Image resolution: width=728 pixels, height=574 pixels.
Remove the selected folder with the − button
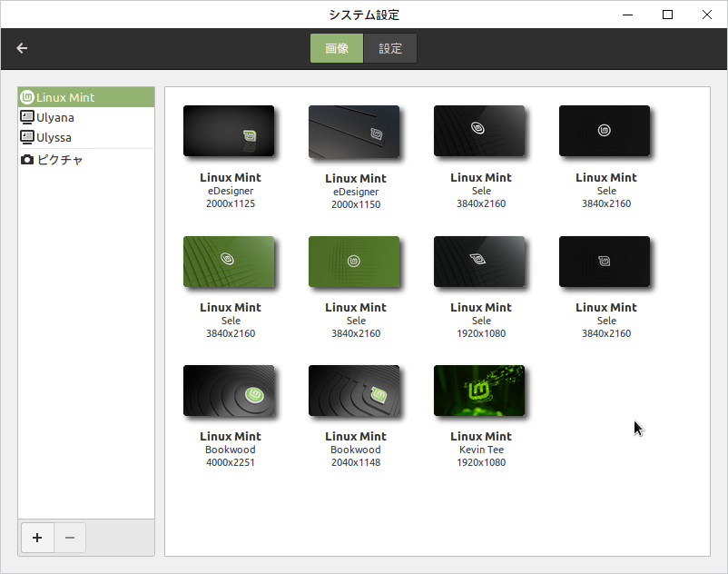pos(70,538)
